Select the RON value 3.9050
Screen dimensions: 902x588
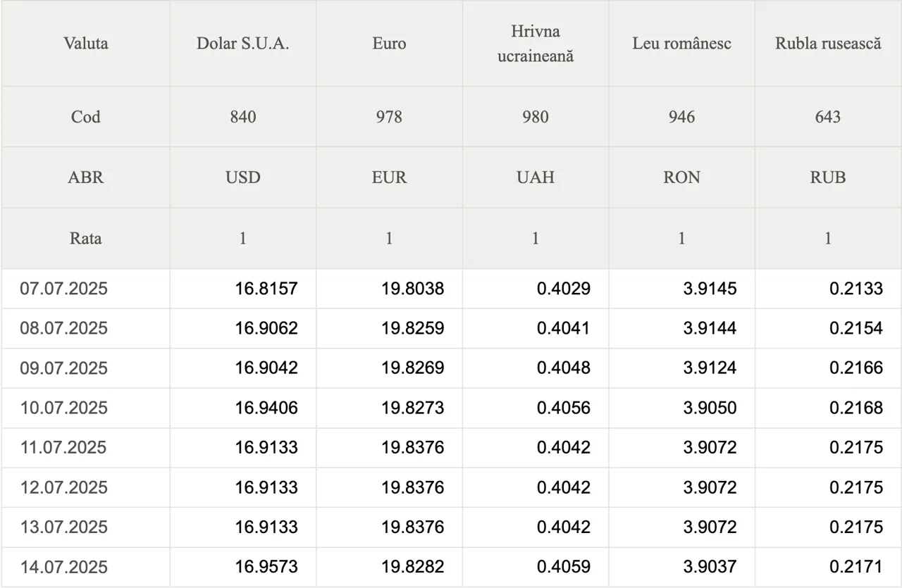pos(710,408)
